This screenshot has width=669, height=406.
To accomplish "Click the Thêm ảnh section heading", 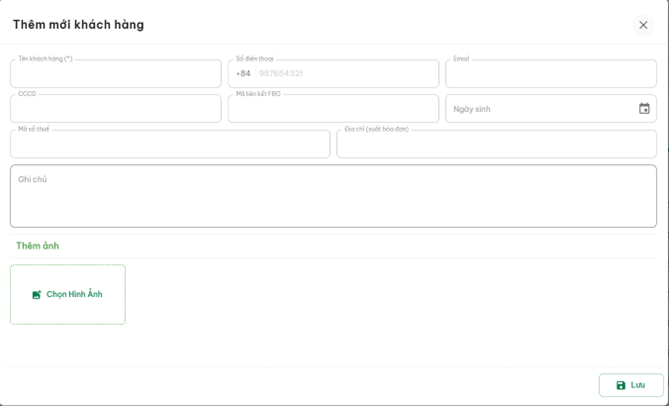I will (x=37, y=246).
